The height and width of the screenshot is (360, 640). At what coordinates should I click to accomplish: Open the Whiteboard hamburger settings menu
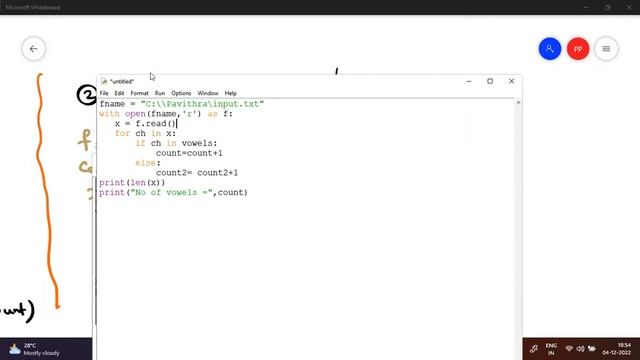tap(606, 49)
